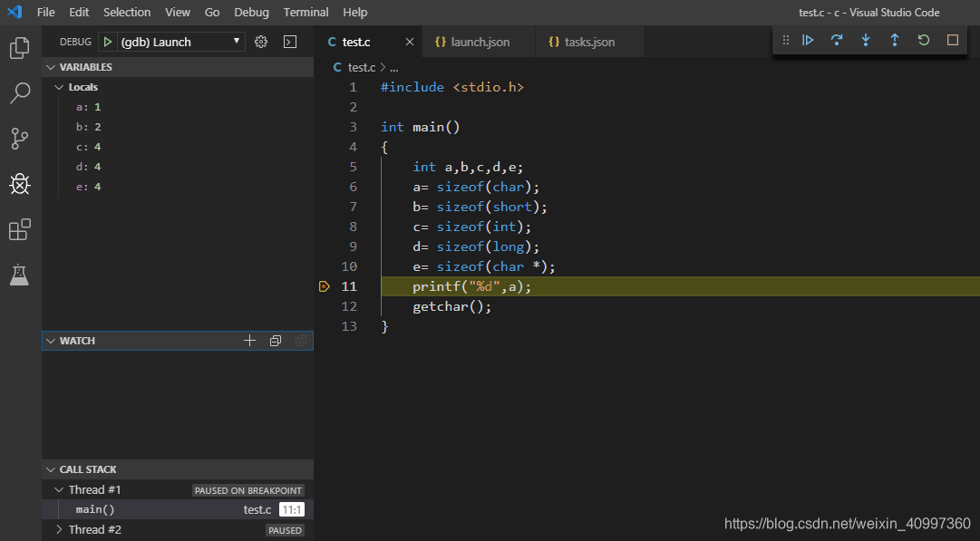Image resolution: width=980 pixels, height=541 pixels.
Task: Open the Debug menu
Action: click(251, 12)
